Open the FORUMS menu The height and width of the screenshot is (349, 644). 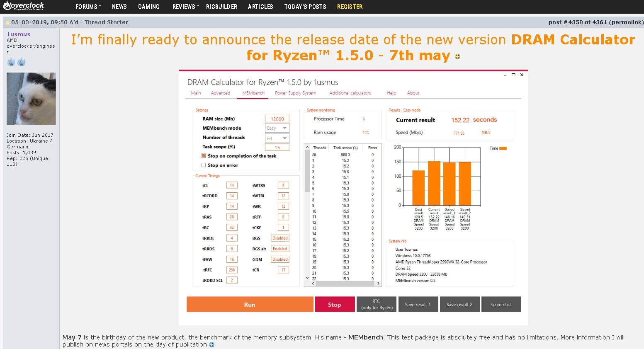pyautogui.click(x=88, y=7)
